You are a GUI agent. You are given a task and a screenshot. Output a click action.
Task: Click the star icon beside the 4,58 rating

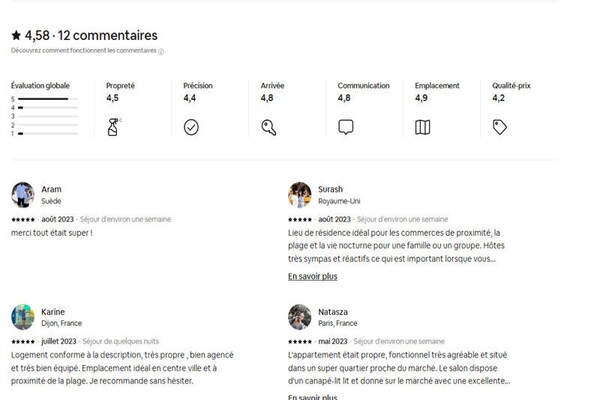pos(16,36)
